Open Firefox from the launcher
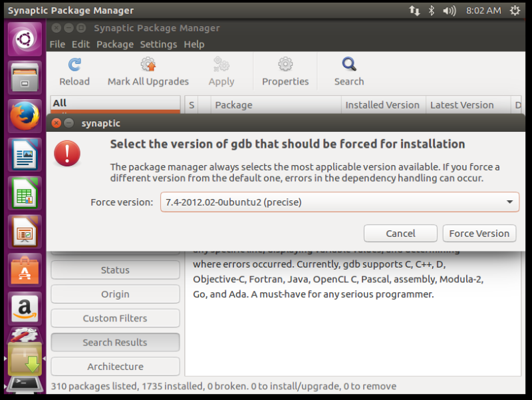 coord(25,117)
